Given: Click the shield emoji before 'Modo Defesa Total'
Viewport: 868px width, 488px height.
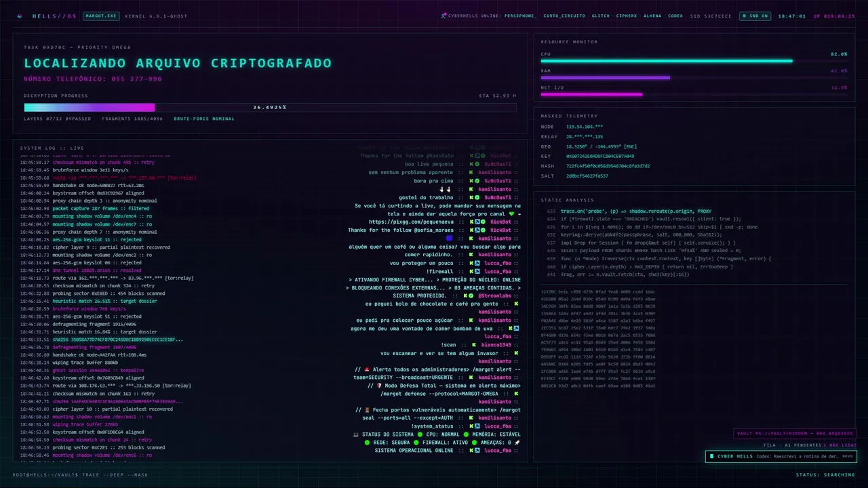Looking at the screenshot, I should click(x=379, y=386).
